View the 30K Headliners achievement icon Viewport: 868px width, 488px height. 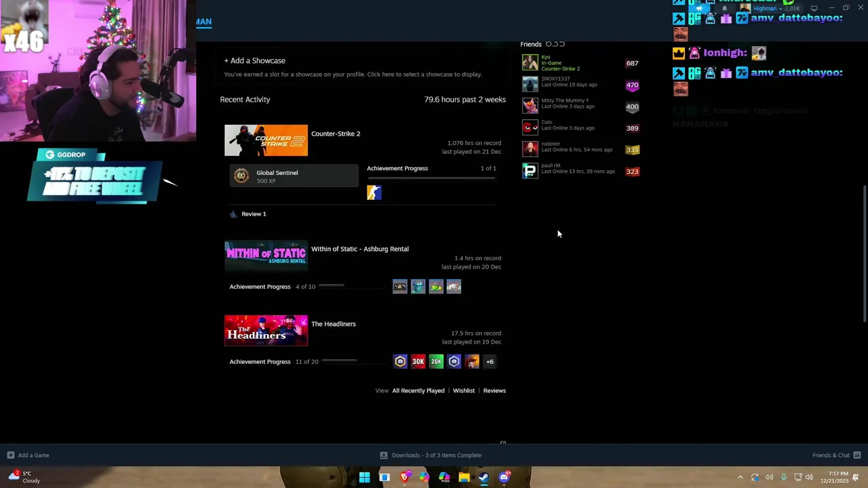[x=418, y=362]
